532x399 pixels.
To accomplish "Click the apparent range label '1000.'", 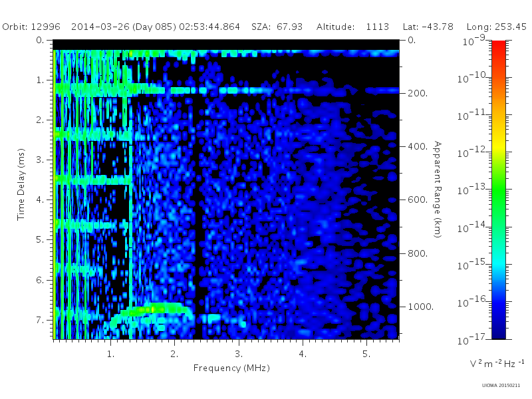I will (x=421, y=307).
